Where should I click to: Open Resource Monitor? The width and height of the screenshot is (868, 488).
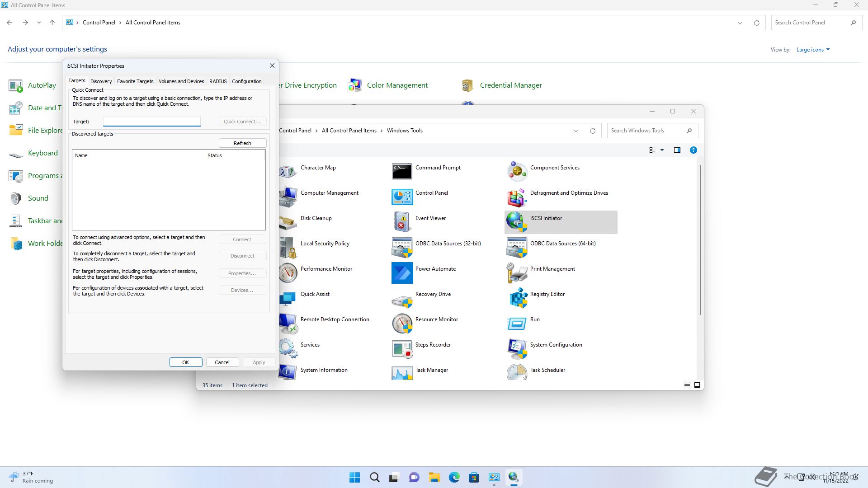(425, 323)
